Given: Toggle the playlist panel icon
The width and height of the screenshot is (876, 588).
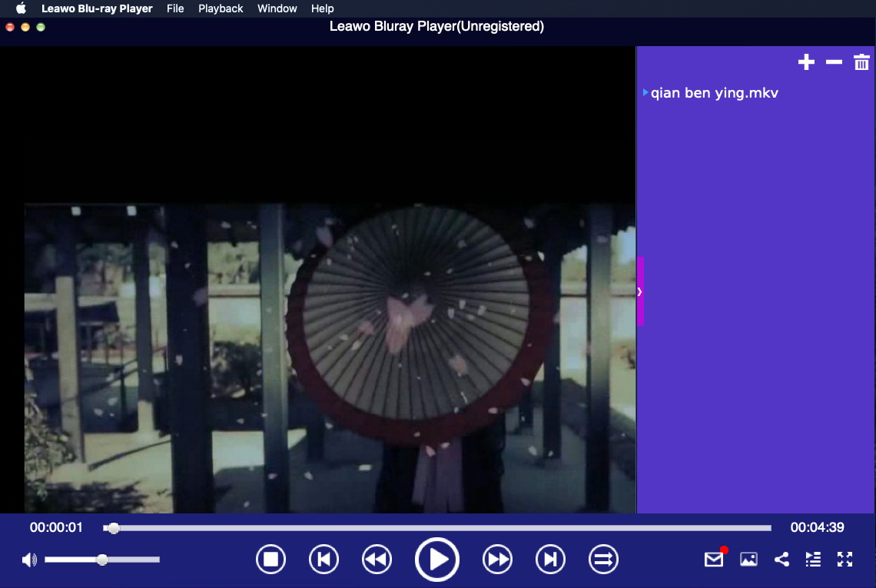Looking at the screenshot, I should [813, 559].
